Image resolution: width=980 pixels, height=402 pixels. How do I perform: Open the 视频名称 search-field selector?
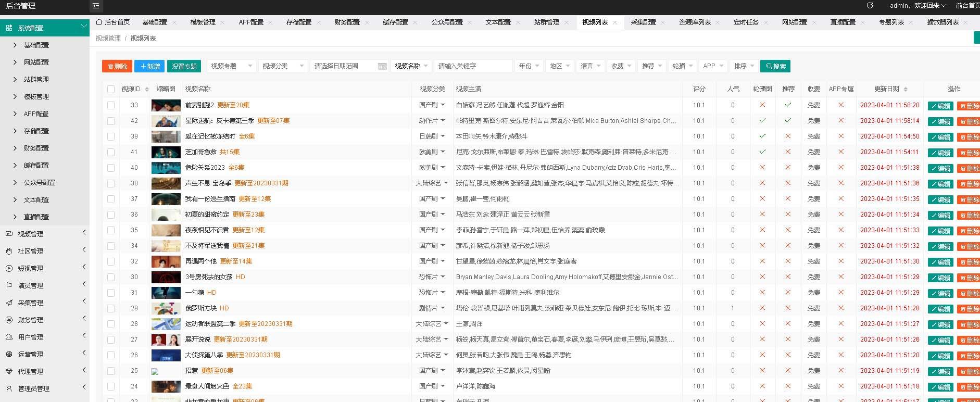[x=411, y=66]
